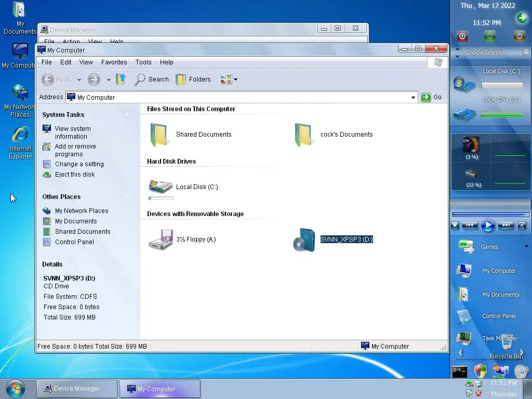Screen dimensions: 532x399
Task: Collapse the Details section
Action: tap(128, 264)
